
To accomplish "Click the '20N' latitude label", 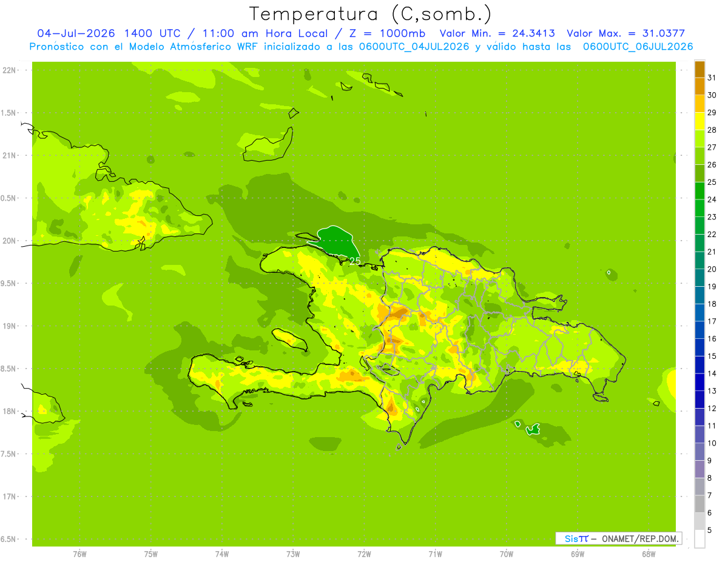I will [8, 241].
